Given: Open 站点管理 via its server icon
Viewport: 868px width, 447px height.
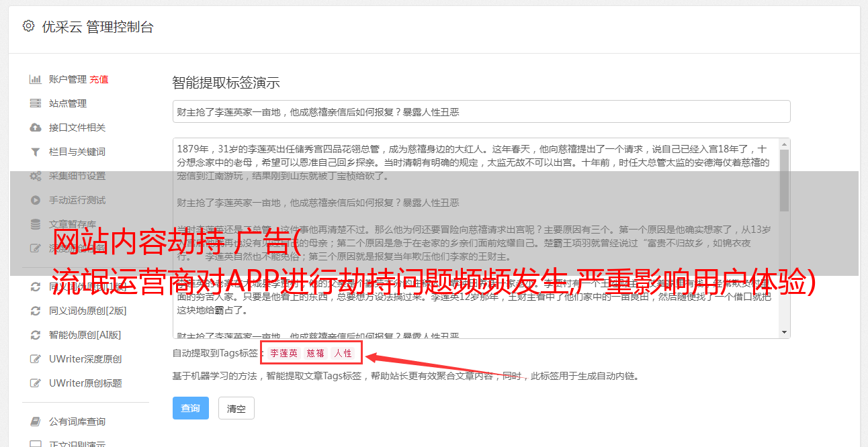Looking at the screenshot, I should (35, 103).
